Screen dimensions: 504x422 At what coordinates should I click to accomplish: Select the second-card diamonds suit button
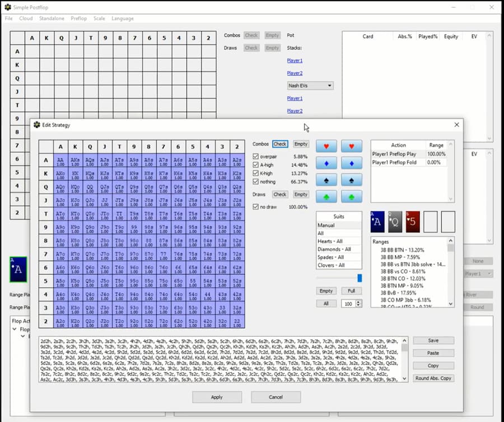351,163
